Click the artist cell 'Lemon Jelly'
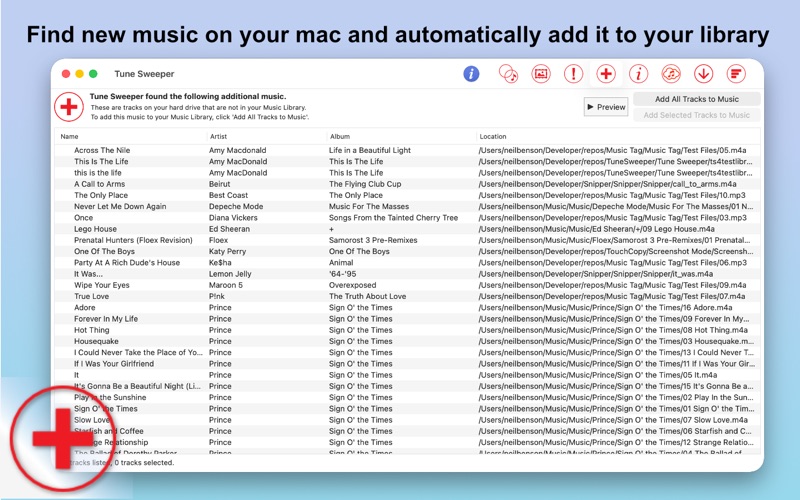 pos(230,274)
